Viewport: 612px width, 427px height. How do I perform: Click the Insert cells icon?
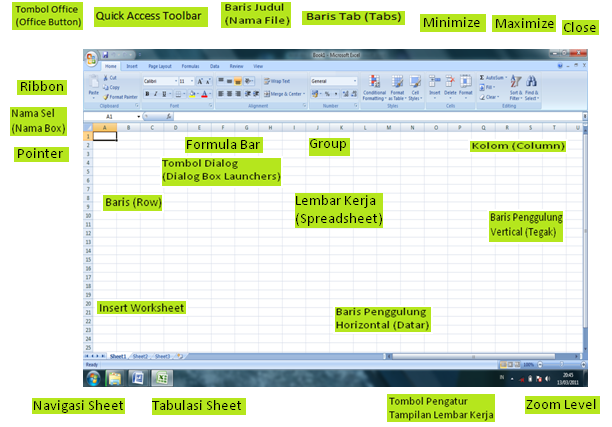click(x=434, y=87)
